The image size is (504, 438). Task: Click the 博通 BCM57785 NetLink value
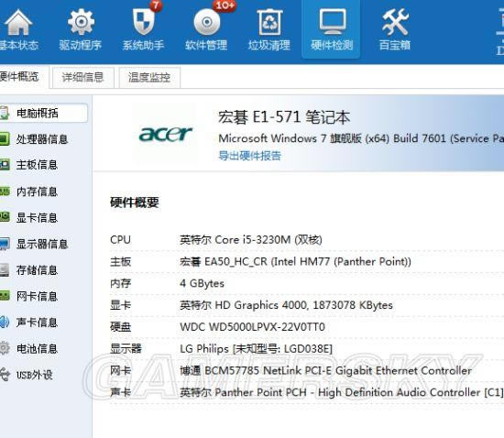325,370
